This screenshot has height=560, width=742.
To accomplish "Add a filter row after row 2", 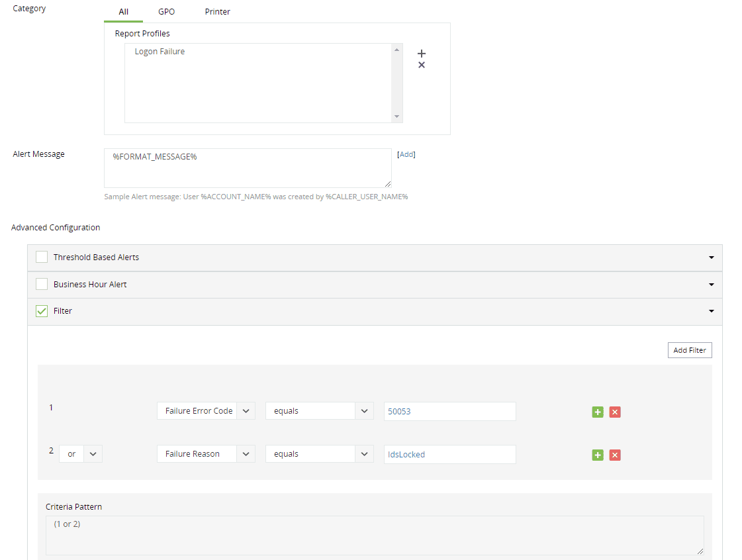I will [598, 455].
